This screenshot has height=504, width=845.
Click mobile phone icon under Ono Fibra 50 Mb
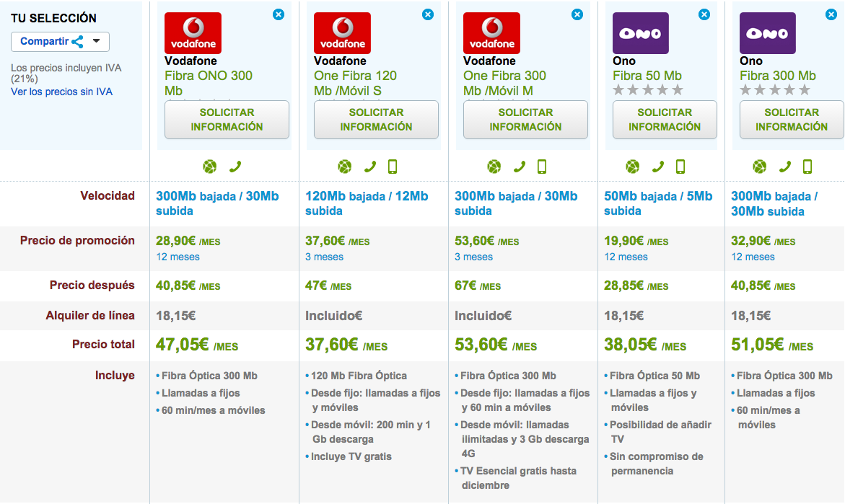(680, 167)
